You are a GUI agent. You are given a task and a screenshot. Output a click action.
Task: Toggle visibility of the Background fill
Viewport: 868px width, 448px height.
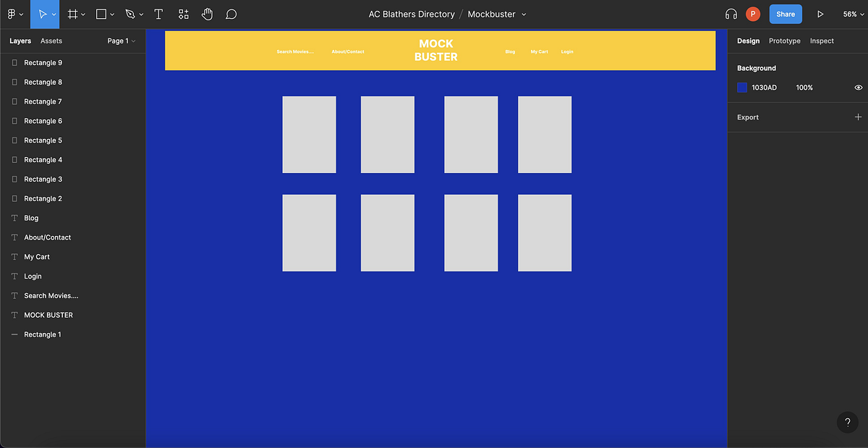click(859, 87)
